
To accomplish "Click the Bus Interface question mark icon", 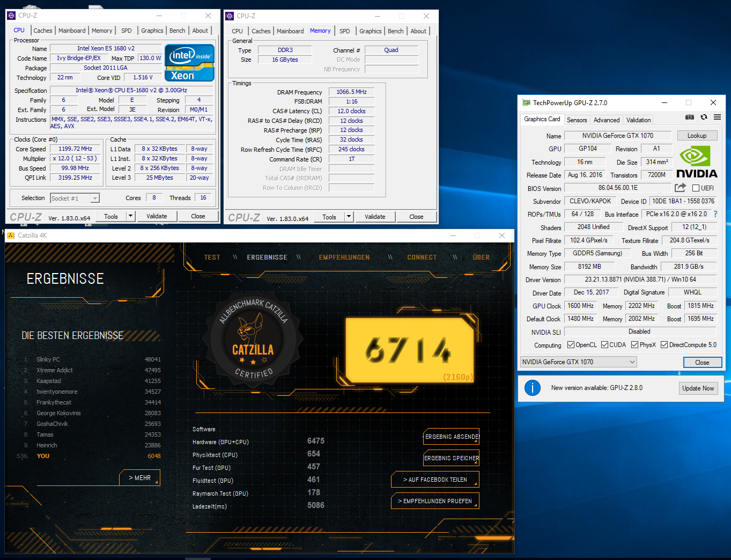I will coord(715,214).
